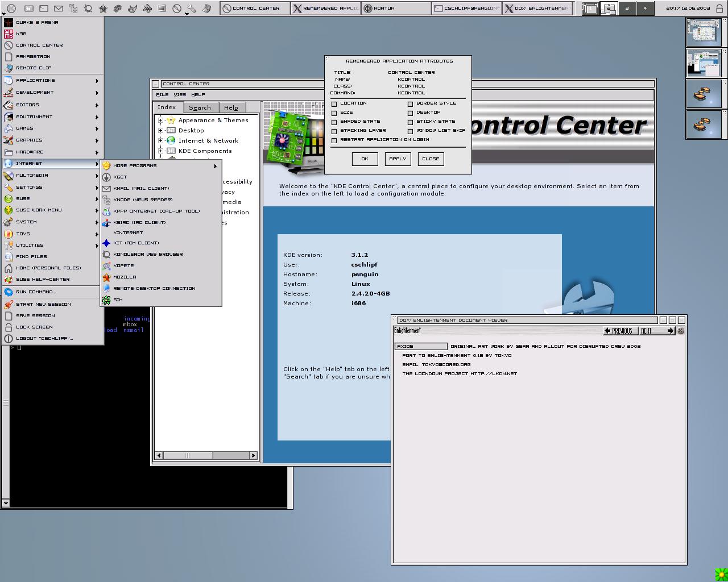
Task: Click the Apply button
Action: [398, 159]
